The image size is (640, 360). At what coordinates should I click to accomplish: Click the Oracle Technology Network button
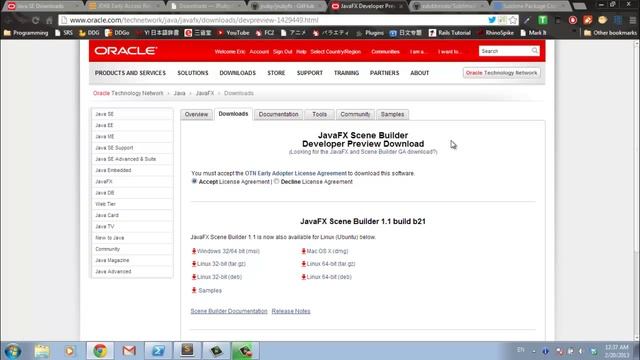pos(501,73)
